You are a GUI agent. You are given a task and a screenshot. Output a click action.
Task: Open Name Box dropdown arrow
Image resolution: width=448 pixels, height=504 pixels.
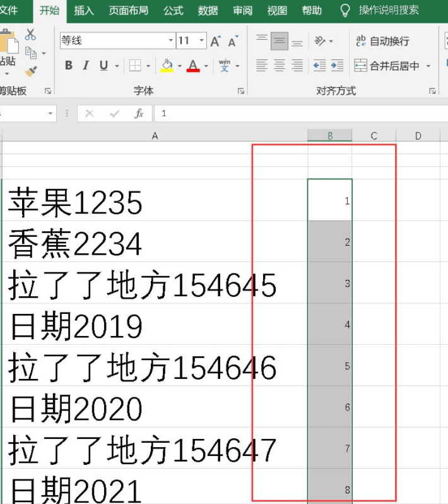pos(50,114)
